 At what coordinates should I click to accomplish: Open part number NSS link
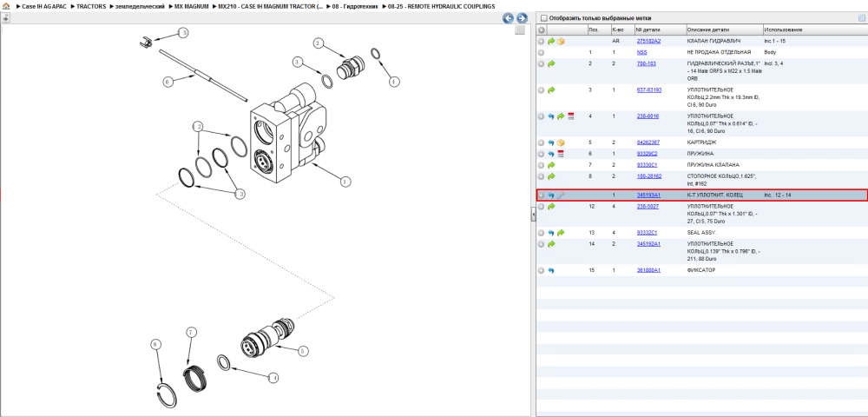tap(641, 52)
